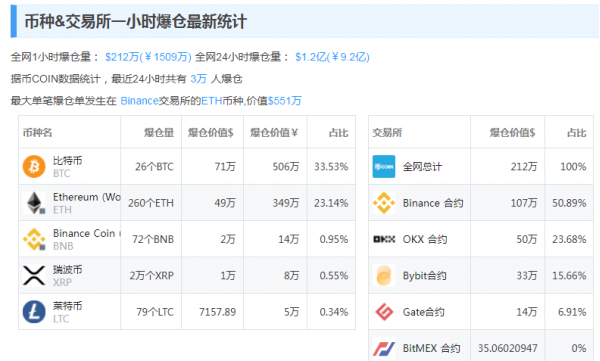The image size is (600, 361).
Task: Click the $551万 largest liquidation value
Action: pos(285,101)
